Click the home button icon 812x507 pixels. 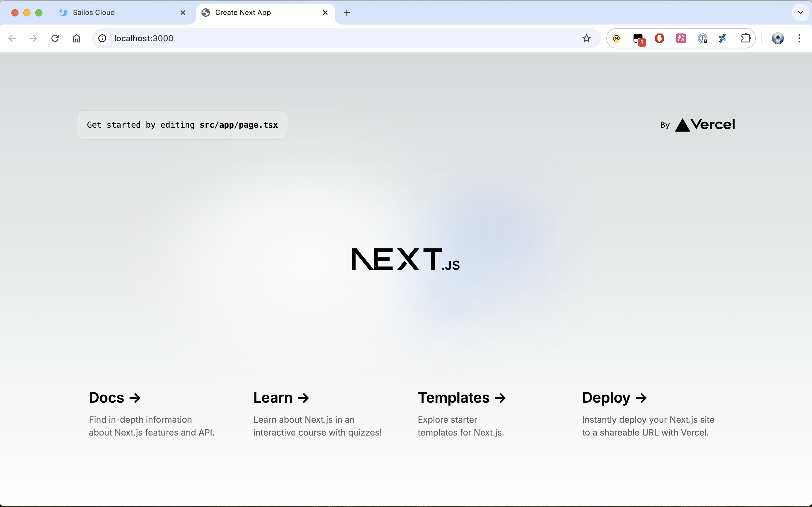click(x=77, y=38)
